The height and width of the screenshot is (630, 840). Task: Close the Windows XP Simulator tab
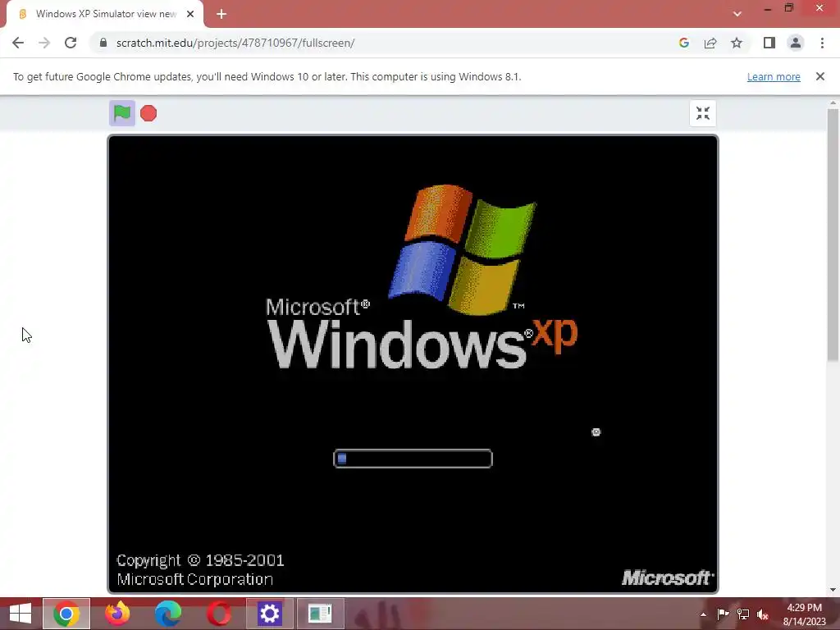point(190,14)
